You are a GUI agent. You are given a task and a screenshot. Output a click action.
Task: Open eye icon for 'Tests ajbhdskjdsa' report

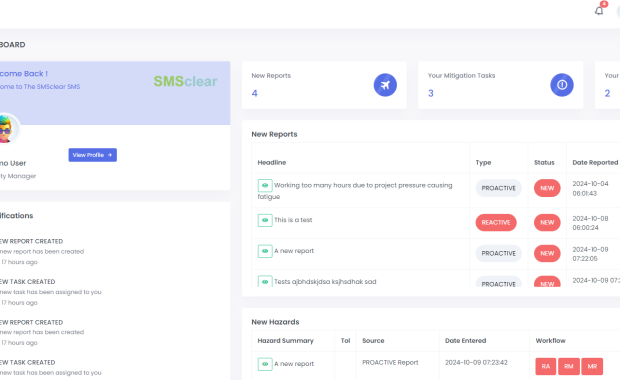coord(265,281)
